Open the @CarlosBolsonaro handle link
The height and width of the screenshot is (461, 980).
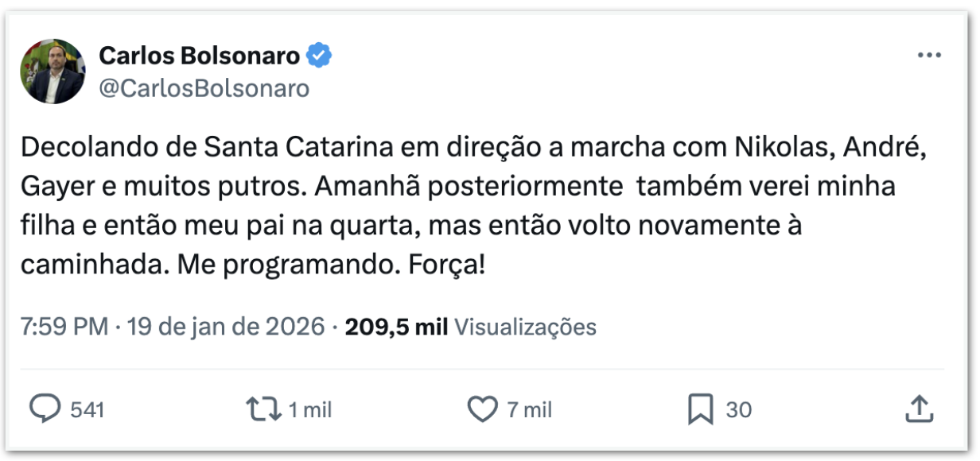[204, 88]
